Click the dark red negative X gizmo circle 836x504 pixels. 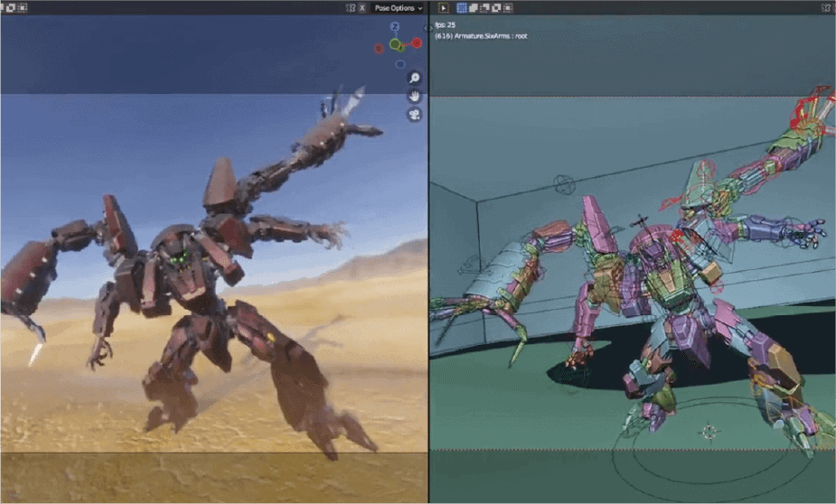click(x=379, y=49)
